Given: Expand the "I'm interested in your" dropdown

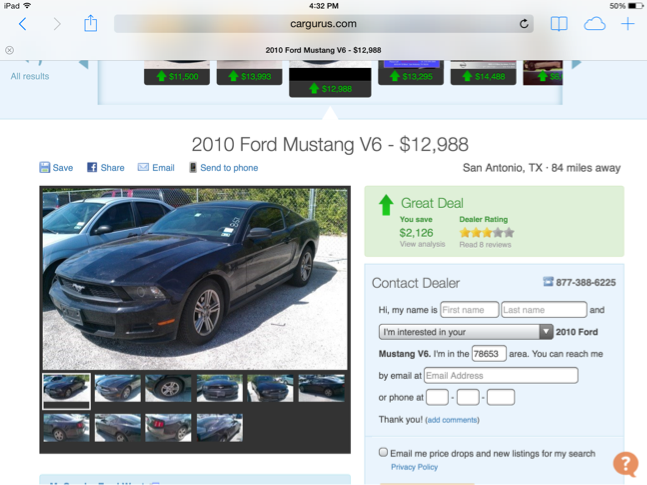Looking at the screenshot, I should pyautogui.click(x=465, y=332).
